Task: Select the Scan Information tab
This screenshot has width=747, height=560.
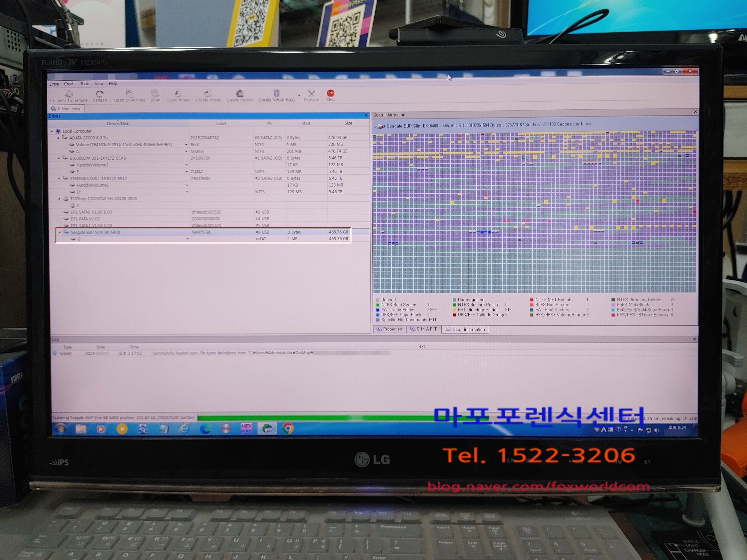Action: 465,329
